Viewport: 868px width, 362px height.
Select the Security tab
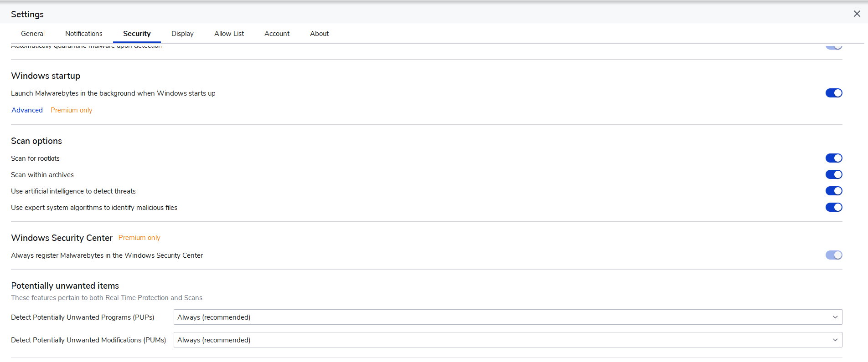[x=137, y=34]
